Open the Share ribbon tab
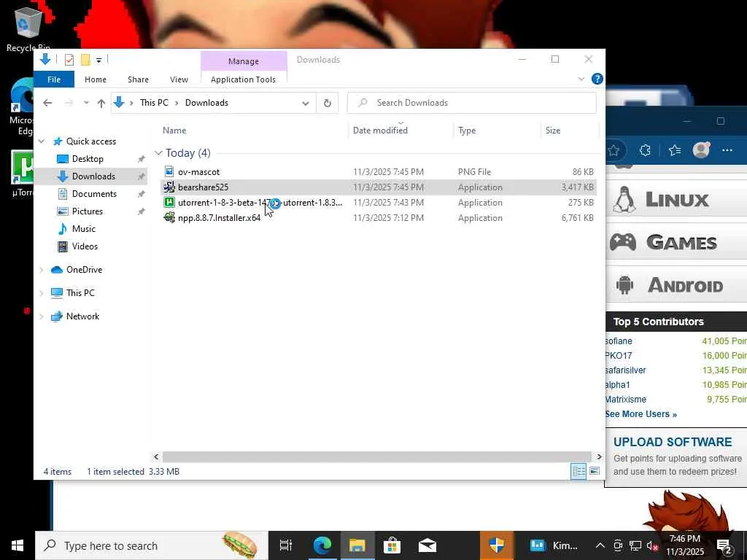Viewport: 747px width, 560px height. click(x=138, y=79)
